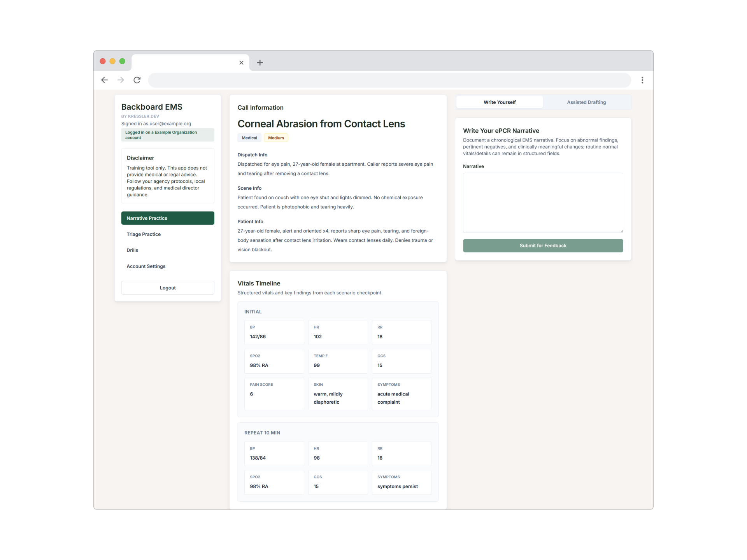Switch to the Assisted Drafting tab
The image size is (747, 560).
pos(586,102)
